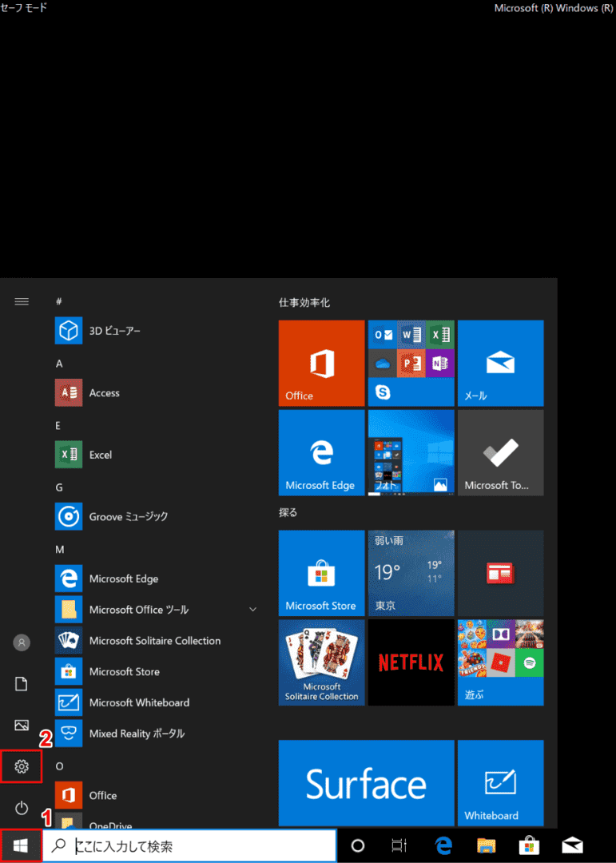
Task: Click the letter G section header
Action: [59, 487]
